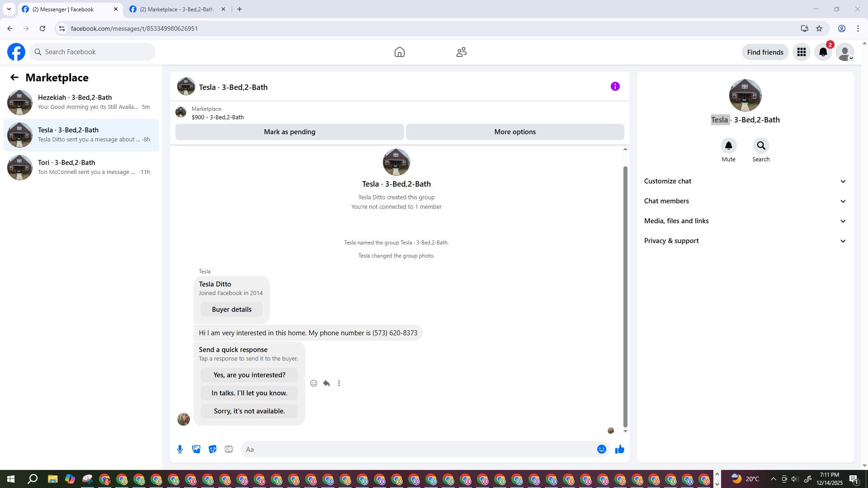This screenshot has width=868, height=488.
Task: Click the reply arrow next to the message
Action: pos(326,383)
